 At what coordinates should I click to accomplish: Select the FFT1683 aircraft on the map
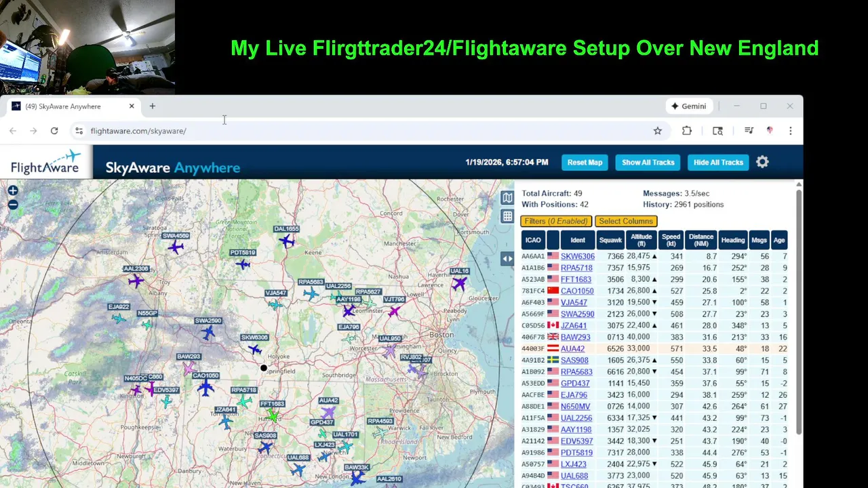tap(273, 414)
